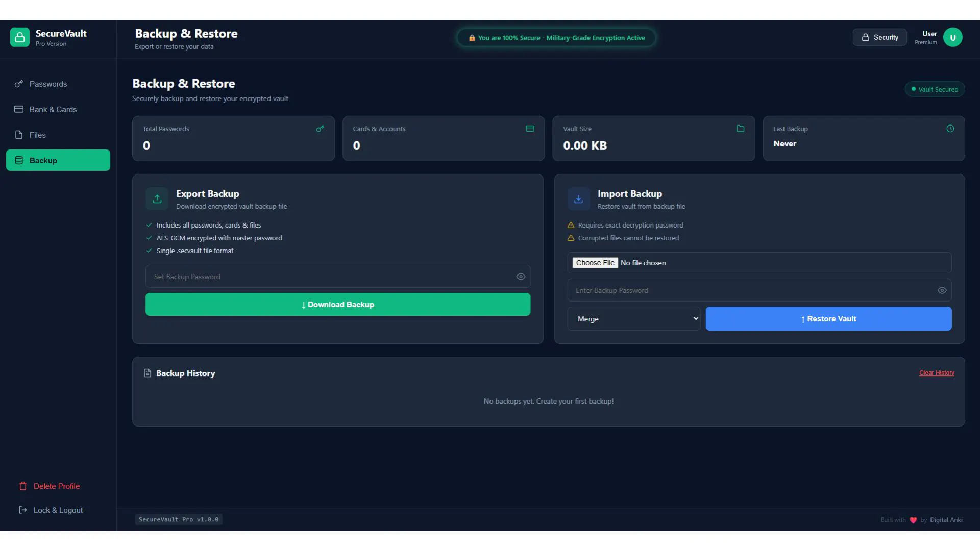Toggle visibility of Enter Backup Password
Viewport: 980px width, 551px height.
(942, 290)
